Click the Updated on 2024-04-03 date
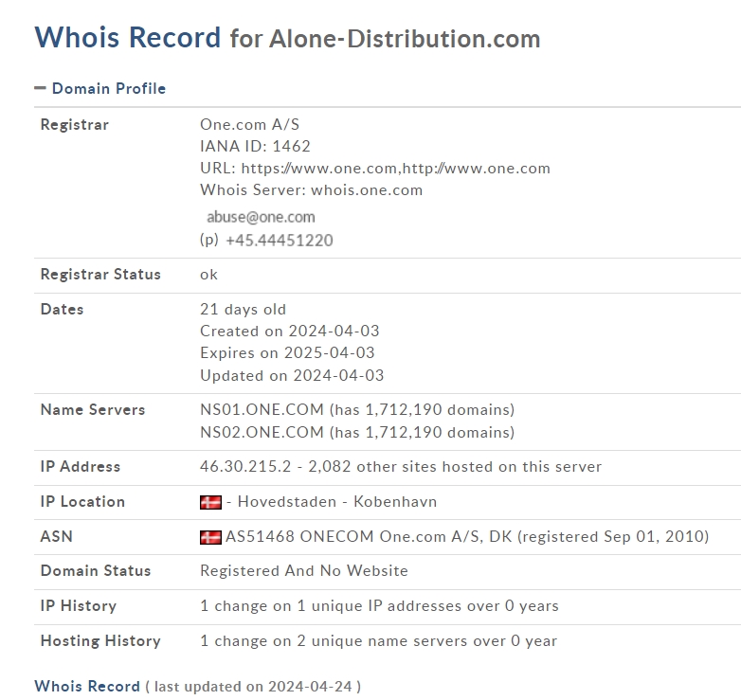 tap(292, 375)
